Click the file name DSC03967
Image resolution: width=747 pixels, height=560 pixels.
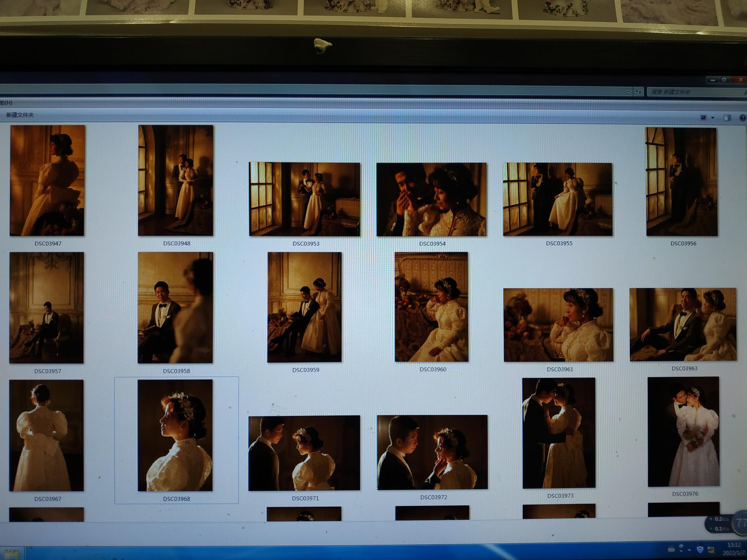[x=47, y=499]
